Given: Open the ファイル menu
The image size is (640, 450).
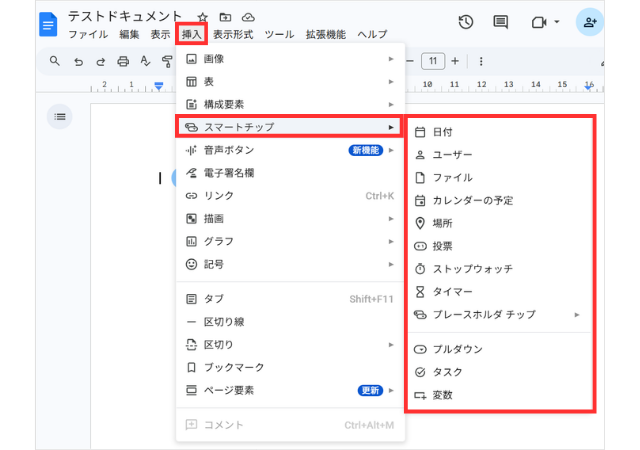Looking at the screenshot, I should point(88,34).
